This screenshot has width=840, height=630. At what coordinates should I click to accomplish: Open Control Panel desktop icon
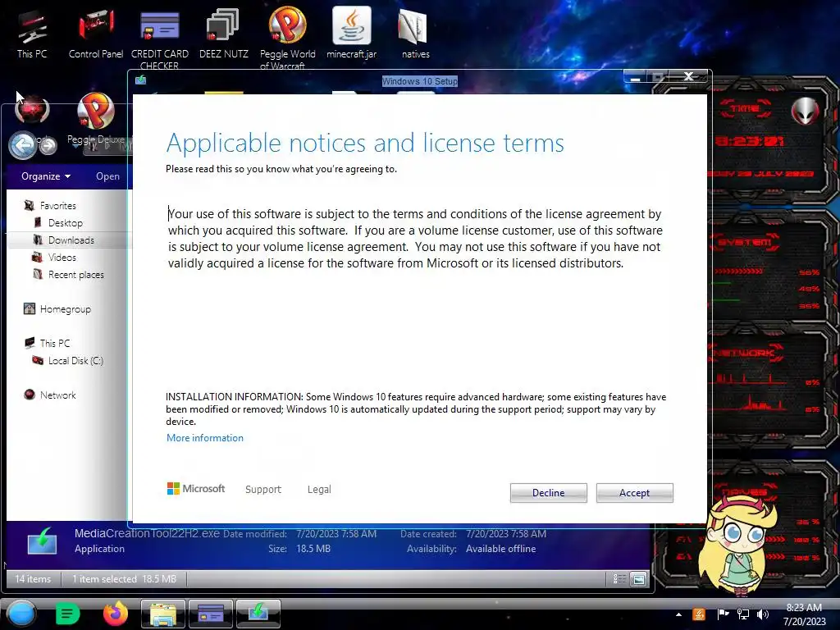pos(96,33)
